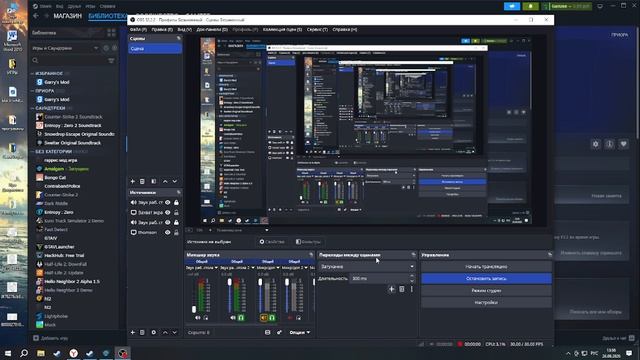Move scene down with the Scenes down arrow

coord(175,181)
